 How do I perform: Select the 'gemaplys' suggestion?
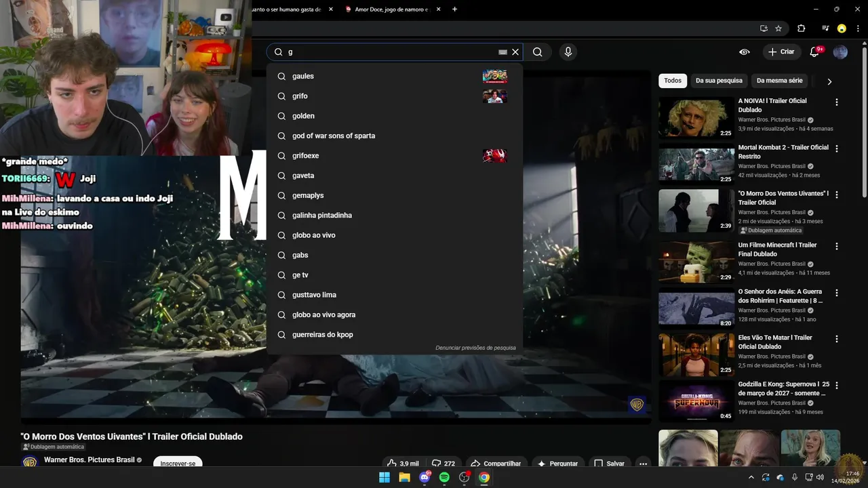coord(395,195)
